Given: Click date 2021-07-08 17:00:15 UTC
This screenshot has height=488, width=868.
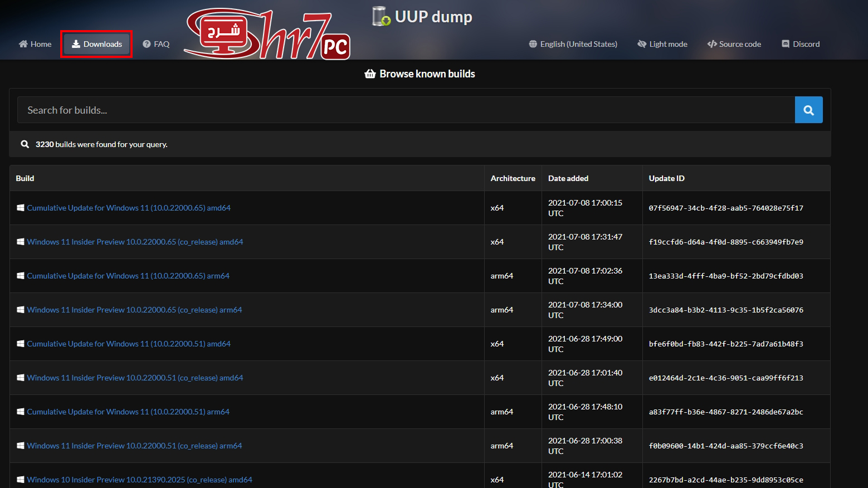Looking at the screenshot, I should pos(585,208).
